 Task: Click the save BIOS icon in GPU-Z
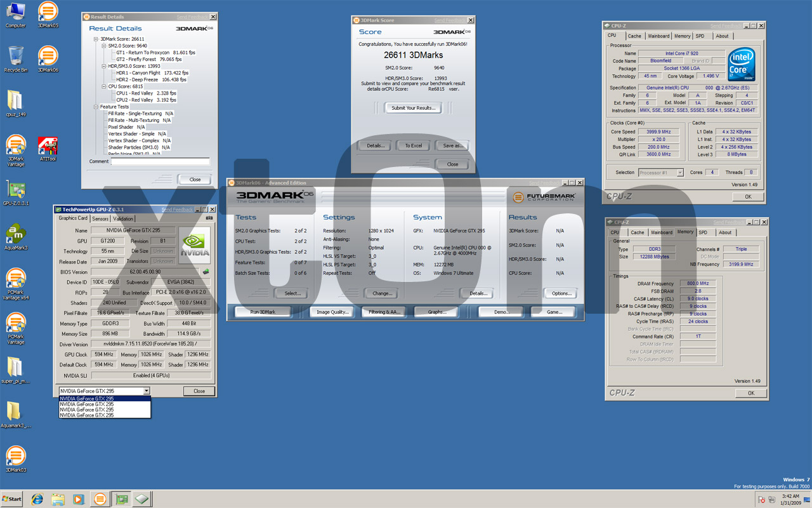[206, 272]
